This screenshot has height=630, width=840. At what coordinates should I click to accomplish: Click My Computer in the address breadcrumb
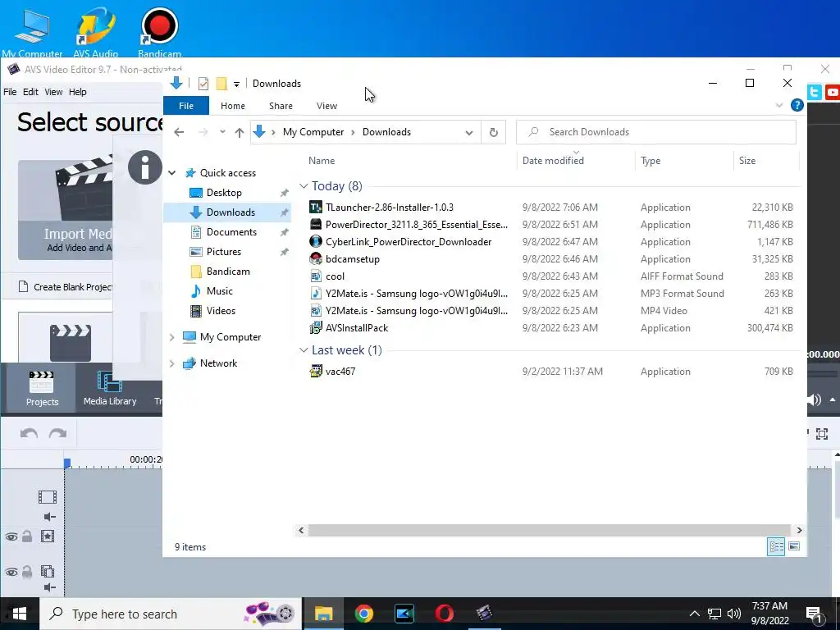click(x=313, y=132)
